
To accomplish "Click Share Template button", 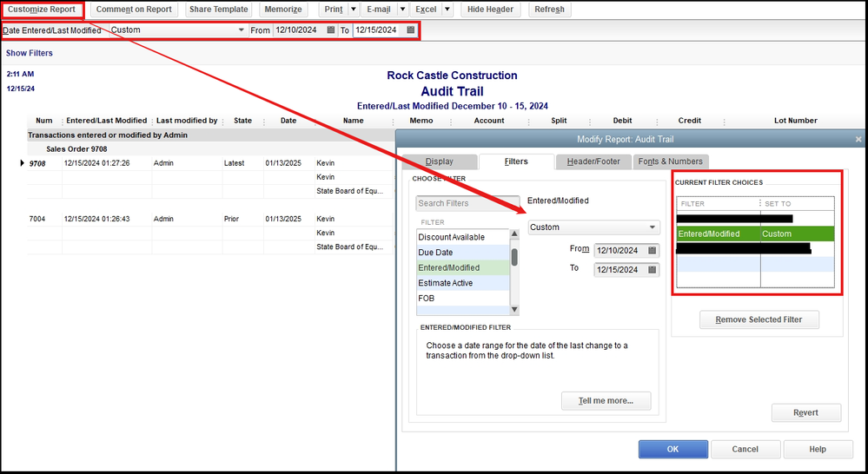I will (x=219, y=10).
